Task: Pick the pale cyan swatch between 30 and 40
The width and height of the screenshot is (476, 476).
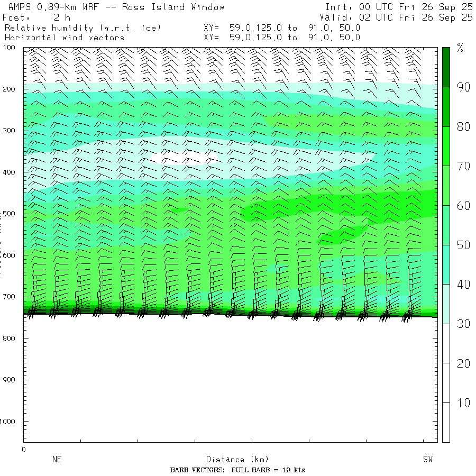Action: click(446, 304)
